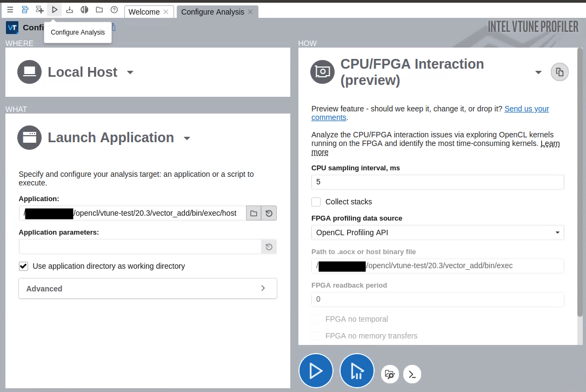
Task: Click the 'Application parameters:' label
Action: coord(59,232)
